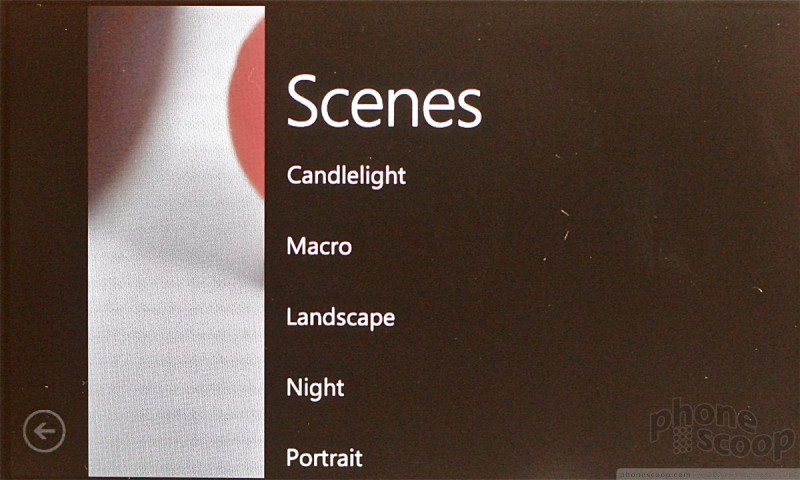This screenshot has width=800, height=480.
Task: Tap Macro, the second scene entry
Action: [x=319, y=246]
